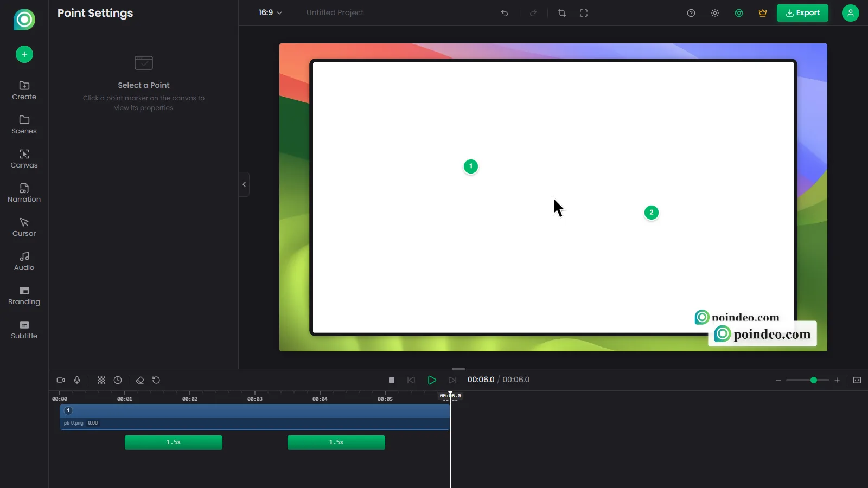Viewport: 868px width, 488px height.
Task: Click the playhead marker at 00:06.0
Action: pos(450,395)
